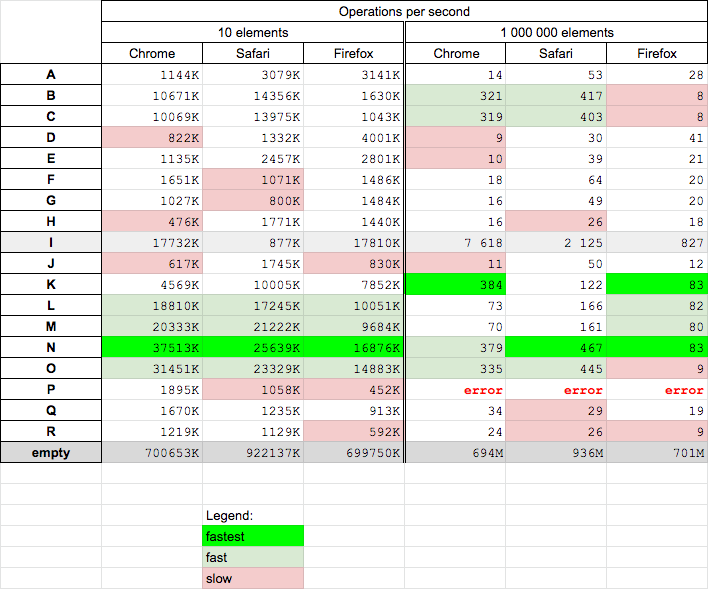Select row label R

coord(51,431)
